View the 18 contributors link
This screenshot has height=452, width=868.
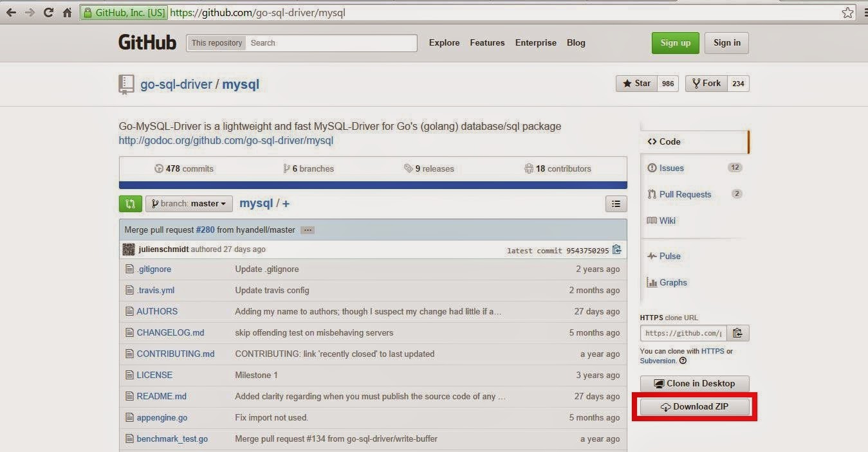[558, 168]
